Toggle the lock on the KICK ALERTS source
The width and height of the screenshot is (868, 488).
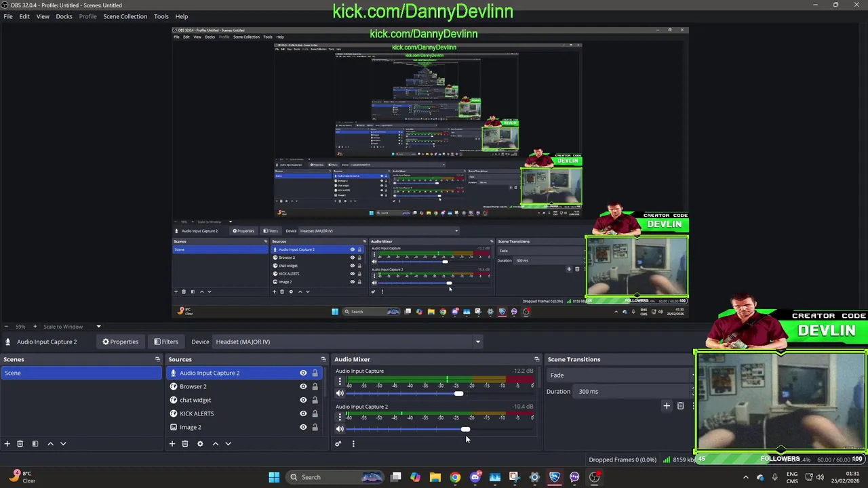315,413
